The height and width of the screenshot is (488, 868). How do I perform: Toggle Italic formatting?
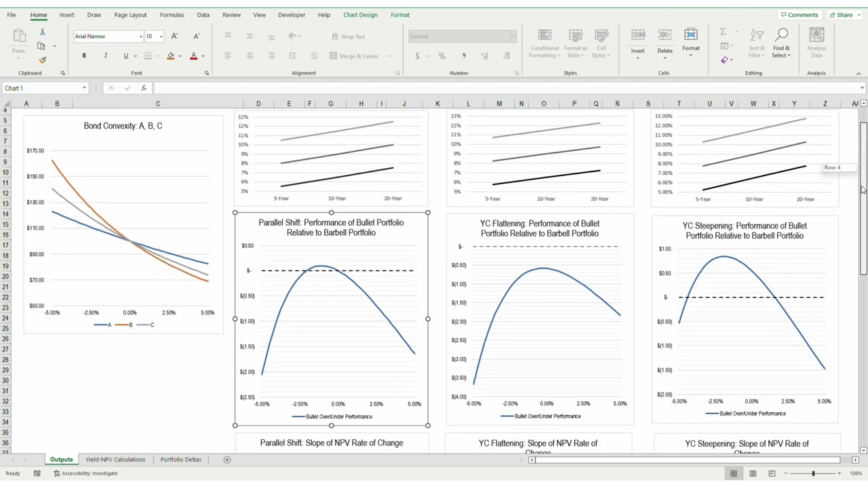coord(105,56)
